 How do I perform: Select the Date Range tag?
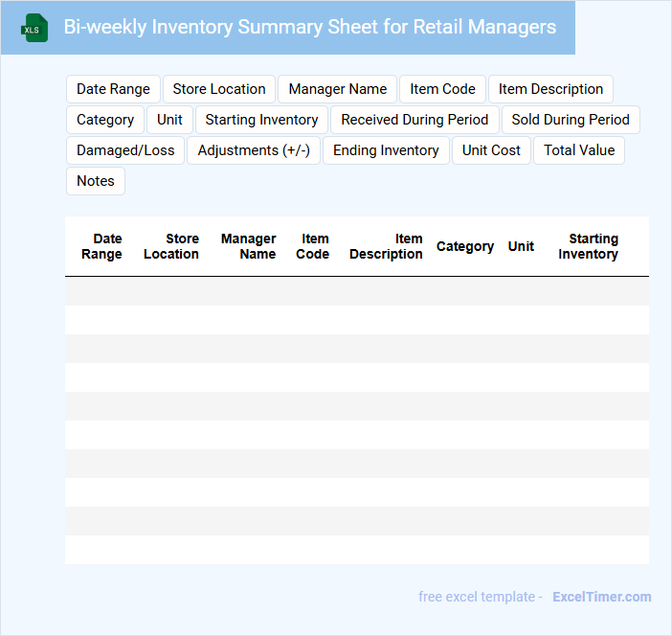click(x=113, y=89)
